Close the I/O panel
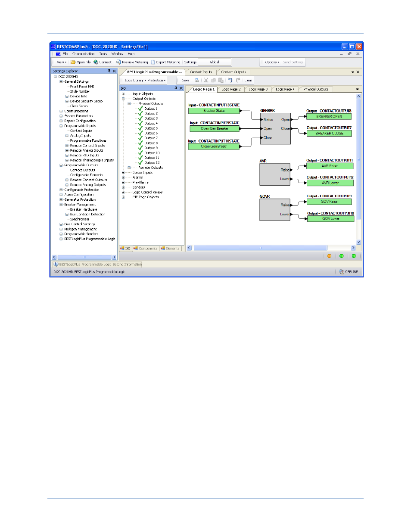 pyautogui.click(x=181, y=88)
